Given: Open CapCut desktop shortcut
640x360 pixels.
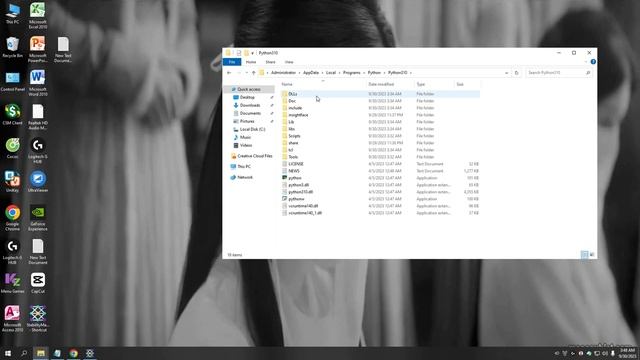Looking at the screenshot, I should (38, 283).
